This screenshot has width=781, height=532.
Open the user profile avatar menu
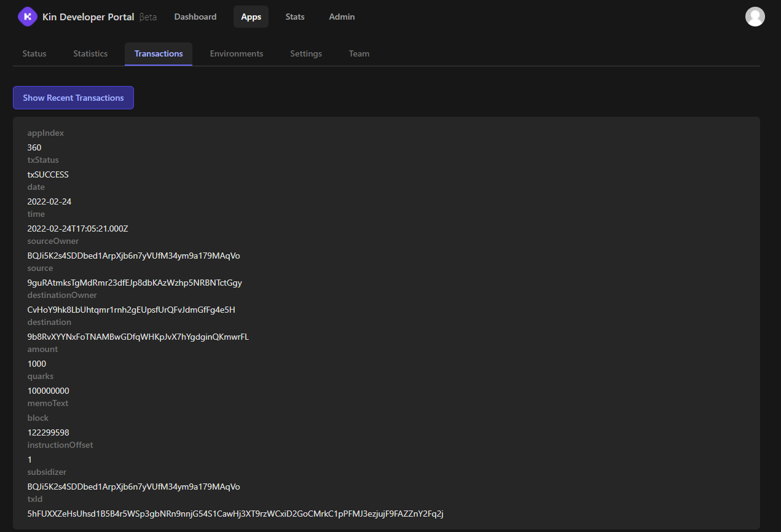point(755,17)
